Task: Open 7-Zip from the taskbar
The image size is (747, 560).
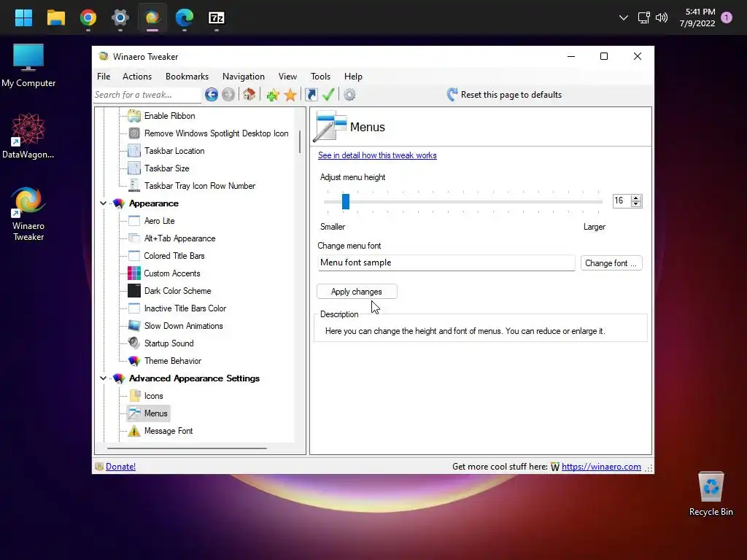Action: pyautogui.click(x=217, y=18)
